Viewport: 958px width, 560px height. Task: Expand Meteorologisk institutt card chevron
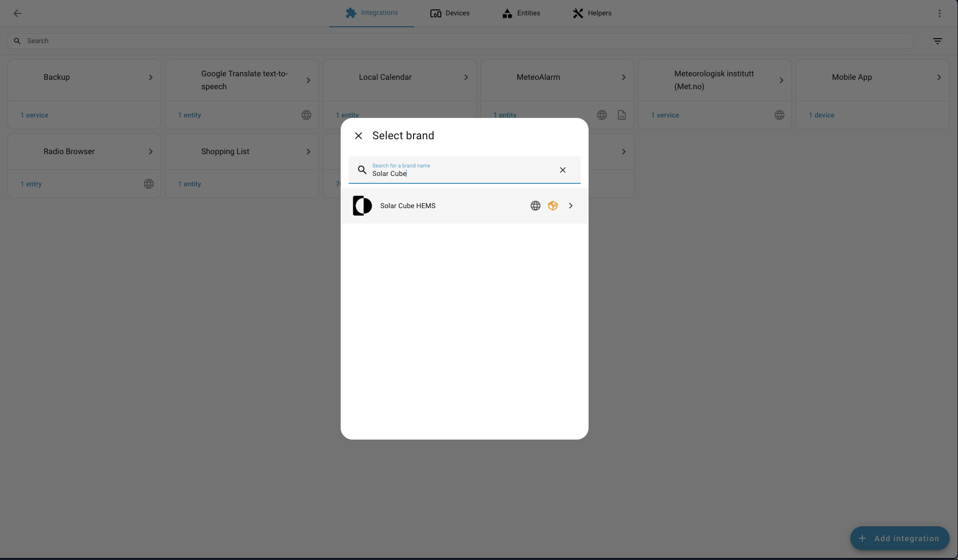(x=781, y=80)
